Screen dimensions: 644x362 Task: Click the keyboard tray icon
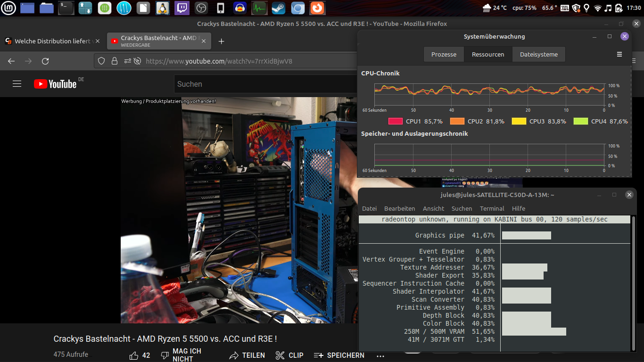click(566, 8)
